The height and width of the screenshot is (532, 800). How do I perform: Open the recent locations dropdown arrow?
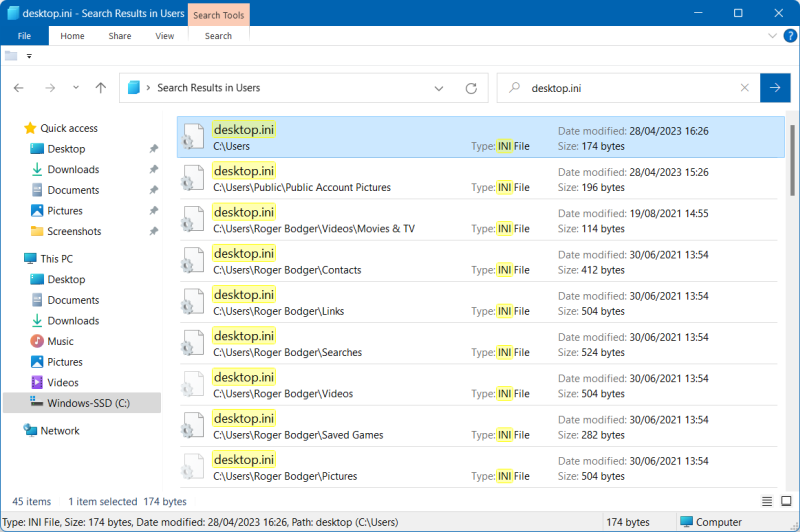pyautogui.click(x=78, y=88)
